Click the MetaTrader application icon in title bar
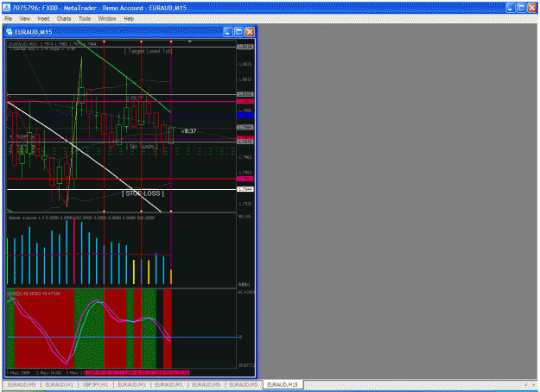Viewport: 540px width, 392px height. tap(7, 8)
